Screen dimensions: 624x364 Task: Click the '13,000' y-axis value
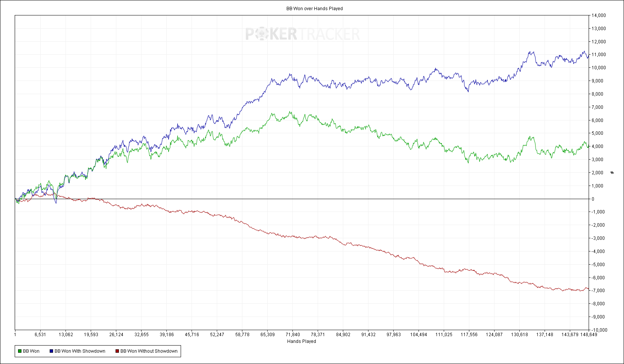click(x=599, y=29)
